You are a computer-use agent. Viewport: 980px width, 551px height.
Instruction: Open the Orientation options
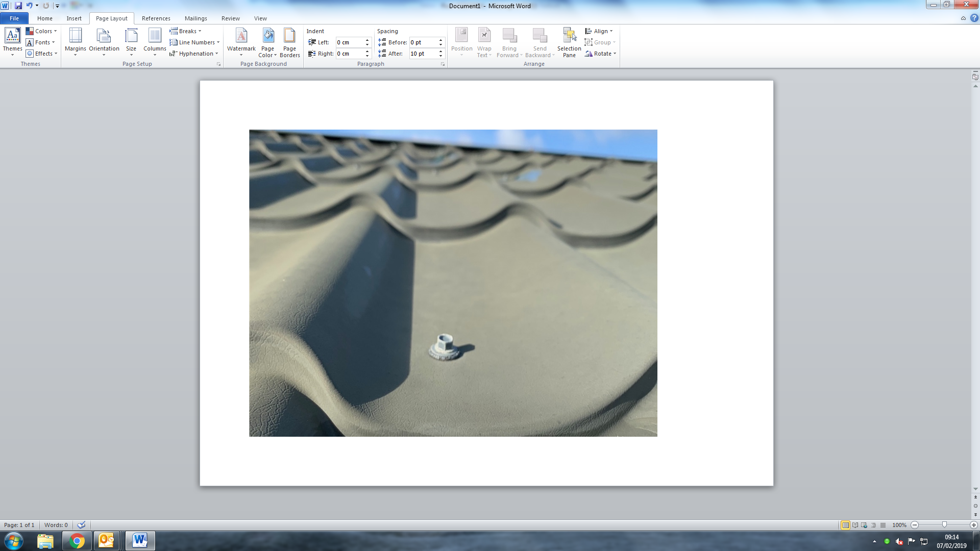pyautogui.click(x=104, y=41)
